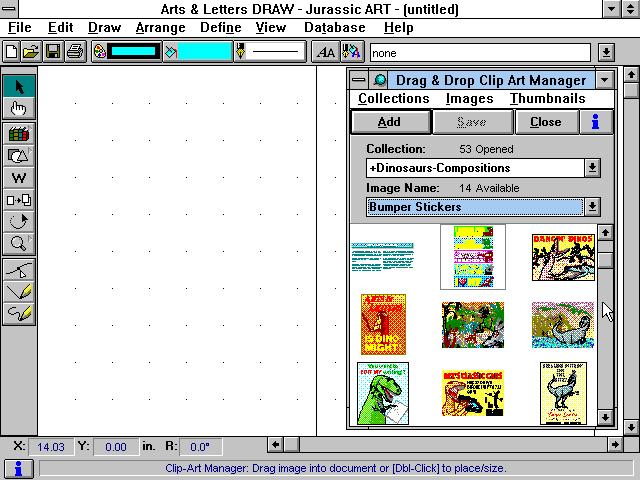640x480 pixels.
Task: Select the line drawing pencil tool
Action: coord(19,292)
